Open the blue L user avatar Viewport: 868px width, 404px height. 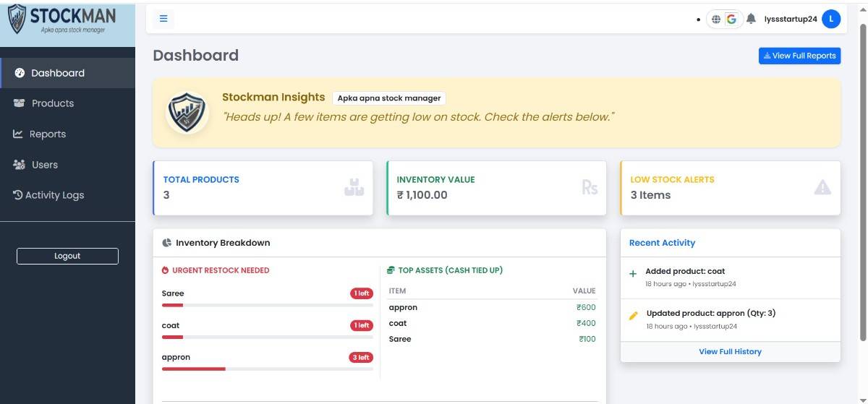pyautogui.click(x=831, y=19)
